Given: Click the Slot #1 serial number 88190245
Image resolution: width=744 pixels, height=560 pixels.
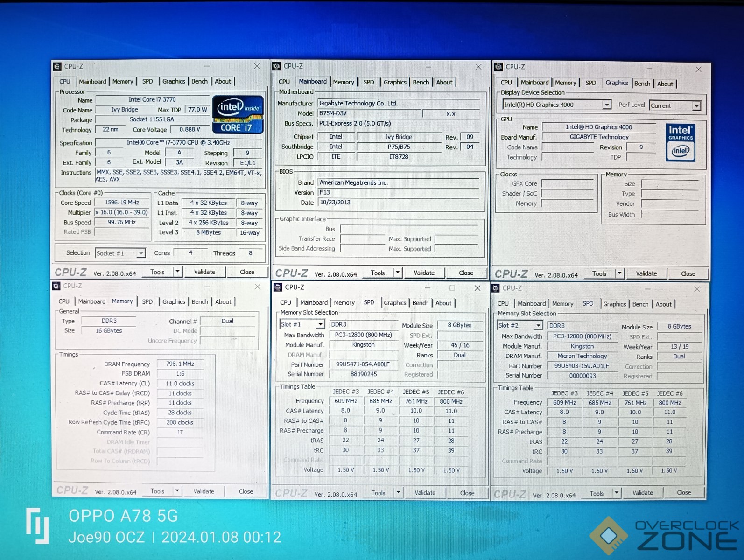Looking at the screenshot, I should tap(363, 374).
